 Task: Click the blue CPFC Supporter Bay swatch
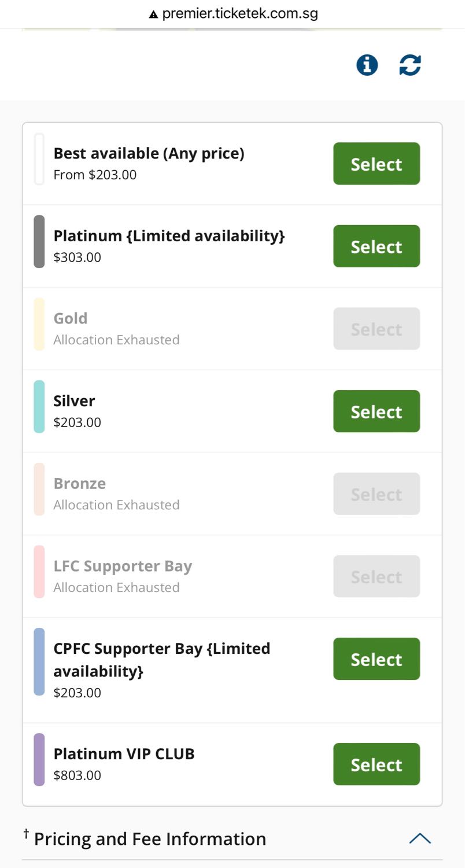pyautogui.click(x=39, y=662)
